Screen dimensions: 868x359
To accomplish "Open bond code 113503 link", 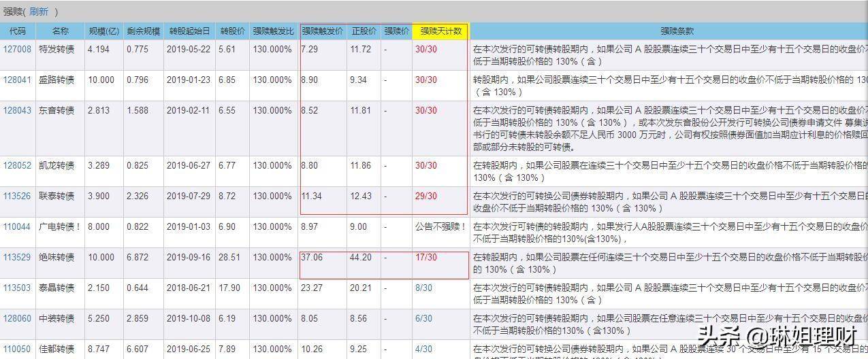I will coord(17,288).
